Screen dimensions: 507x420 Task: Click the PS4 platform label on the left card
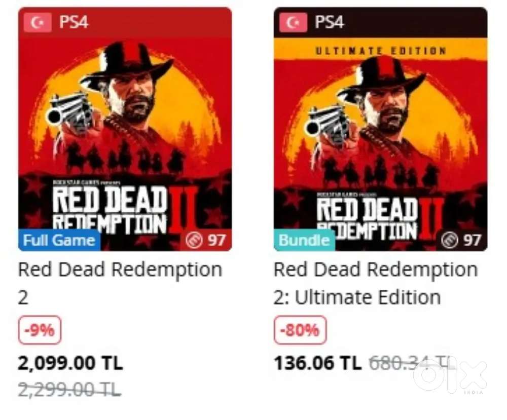(74, 23)
